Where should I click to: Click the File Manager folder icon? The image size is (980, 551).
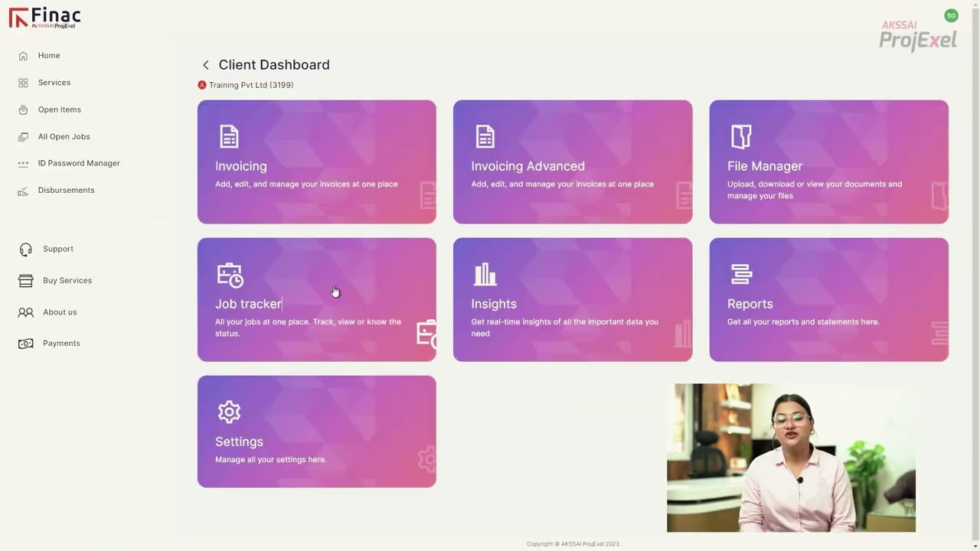tap(741, 136)
